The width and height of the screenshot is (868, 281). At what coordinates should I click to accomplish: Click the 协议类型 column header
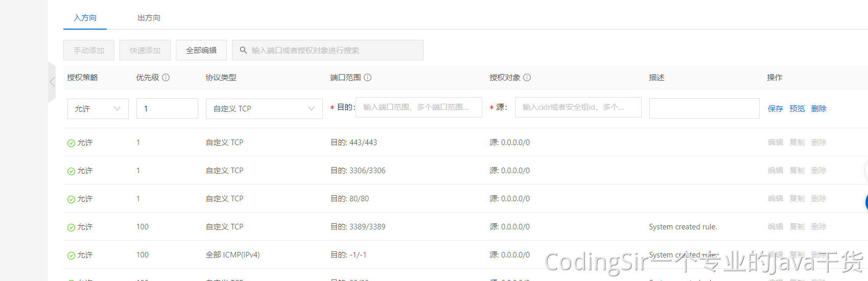click(x=221, y=78)
